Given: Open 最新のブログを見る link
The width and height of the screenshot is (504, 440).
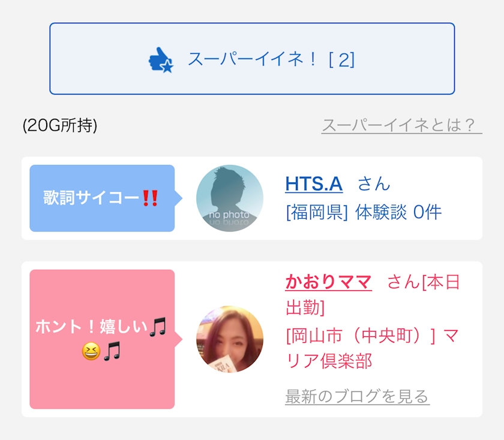Looking at the screenshot, I should coord(357,396).
